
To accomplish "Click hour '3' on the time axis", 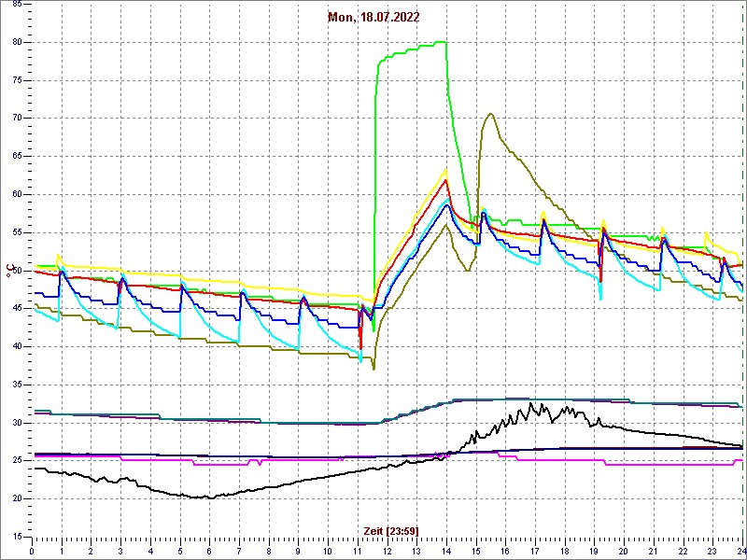I will tap(120, 550).
